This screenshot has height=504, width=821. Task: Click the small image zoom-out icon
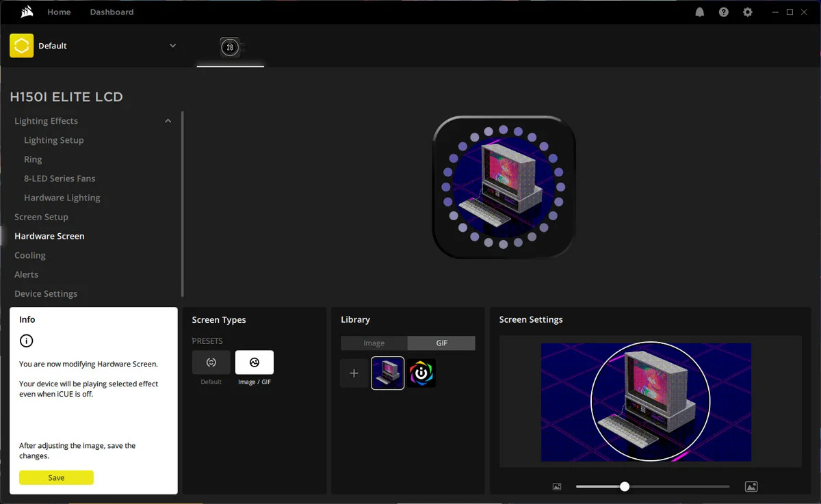tap(557, 487)
